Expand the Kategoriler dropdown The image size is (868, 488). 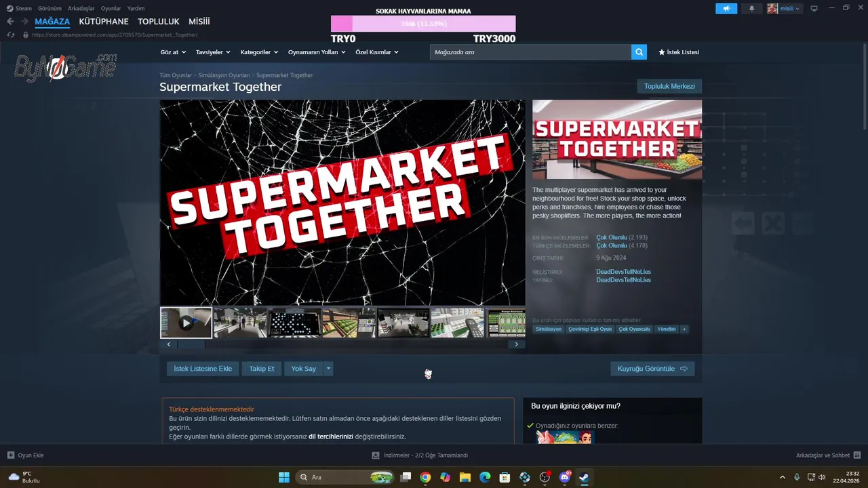[259, 52]
